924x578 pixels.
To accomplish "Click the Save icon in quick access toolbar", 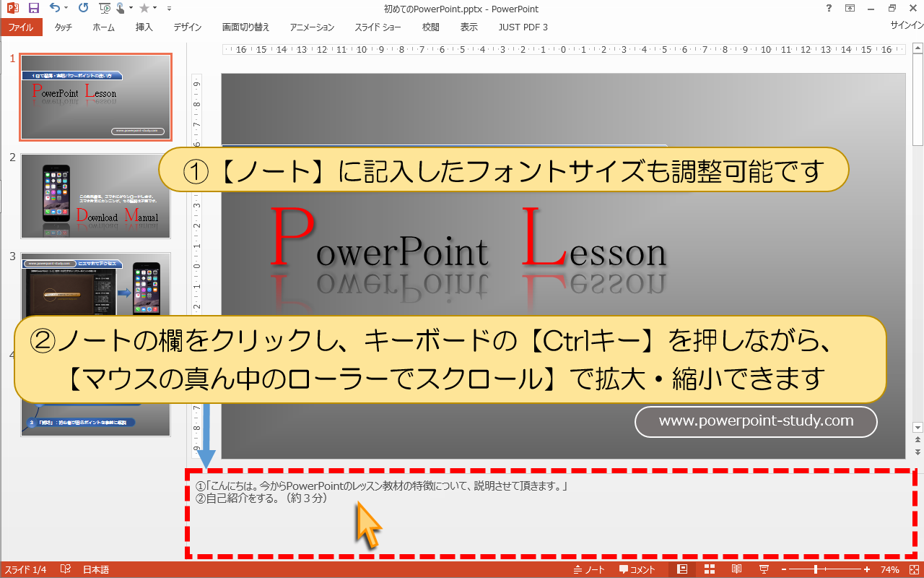I will pyautogui.click(x=33, y=9).
